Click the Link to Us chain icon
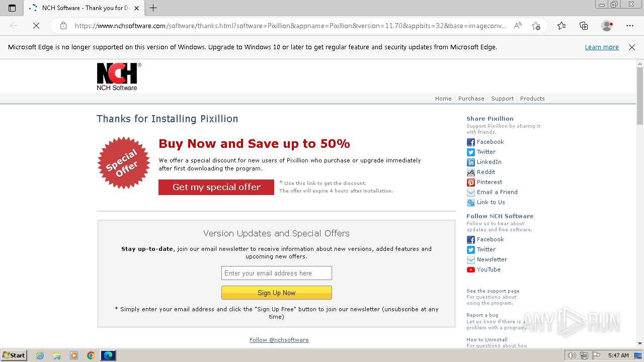The height and width of the screenshot is (362, 644). point(470,203)
